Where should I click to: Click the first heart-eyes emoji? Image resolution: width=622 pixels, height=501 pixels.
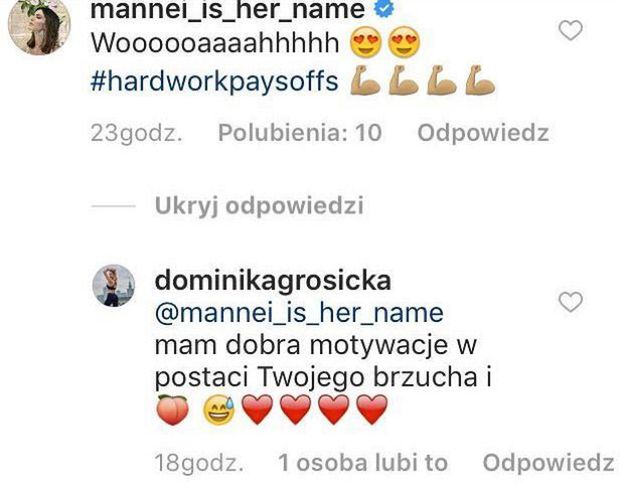(366, 42)
